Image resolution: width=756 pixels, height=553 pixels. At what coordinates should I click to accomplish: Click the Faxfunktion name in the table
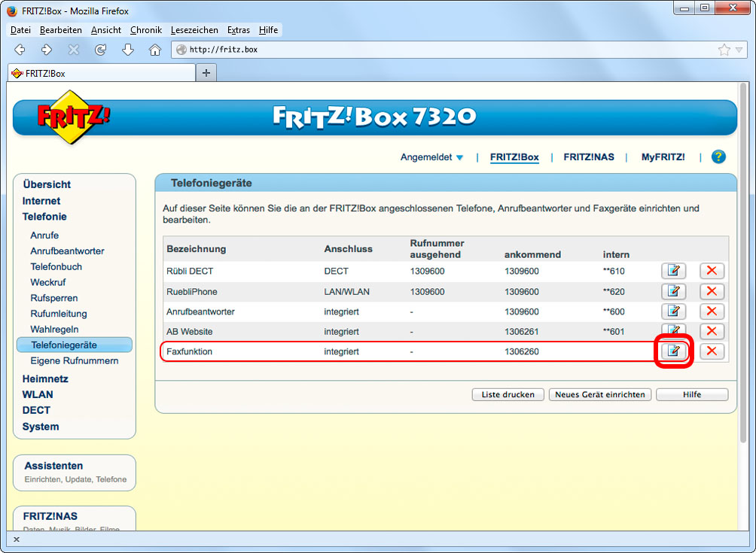[x=189, y=351]
